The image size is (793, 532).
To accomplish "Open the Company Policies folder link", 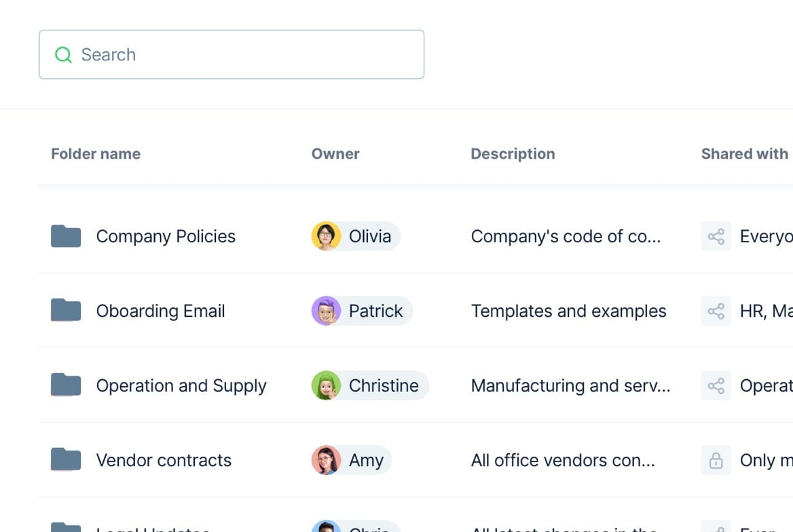I will [x=166, y=236].
